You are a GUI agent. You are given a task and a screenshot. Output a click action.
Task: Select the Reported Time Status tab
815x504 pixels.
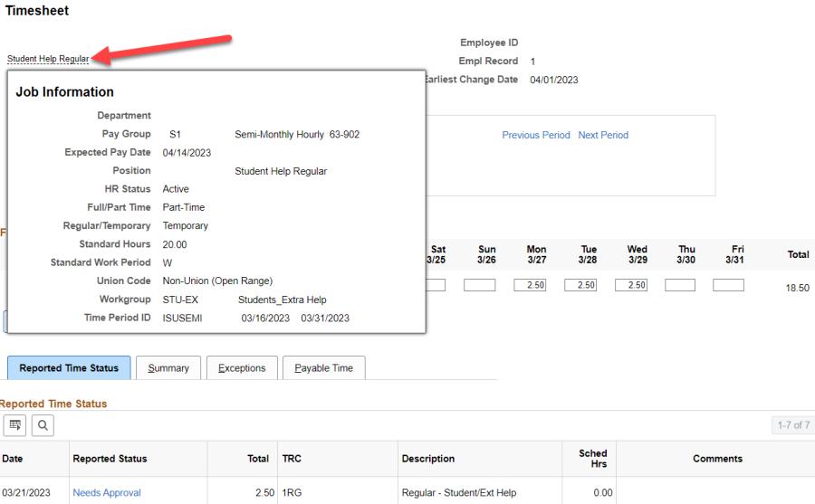(69, 368)
